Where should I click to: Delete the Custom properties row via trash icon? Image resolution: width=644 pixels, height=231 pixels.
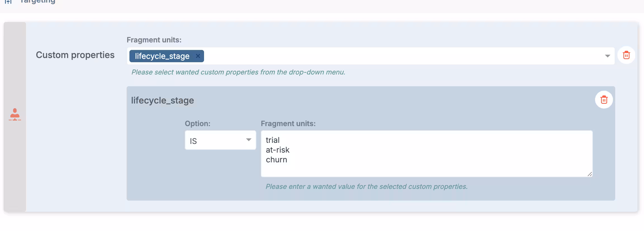[626, 55]
